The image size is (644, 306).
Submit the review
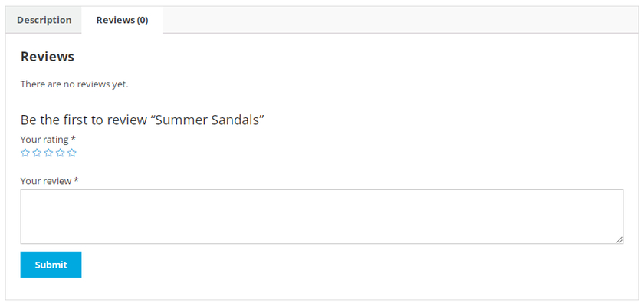[x=51, y=265]
